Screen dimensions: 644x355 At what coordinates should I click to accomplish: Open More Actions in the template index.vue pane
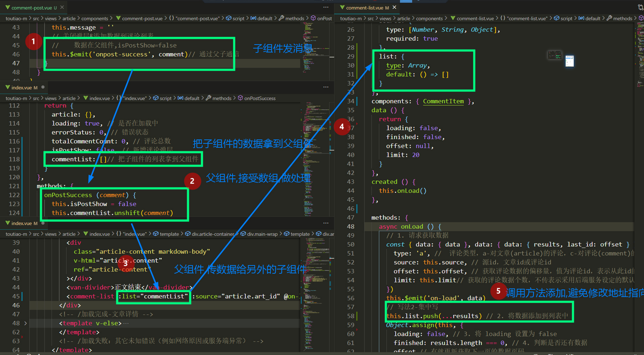click(326, 223)
